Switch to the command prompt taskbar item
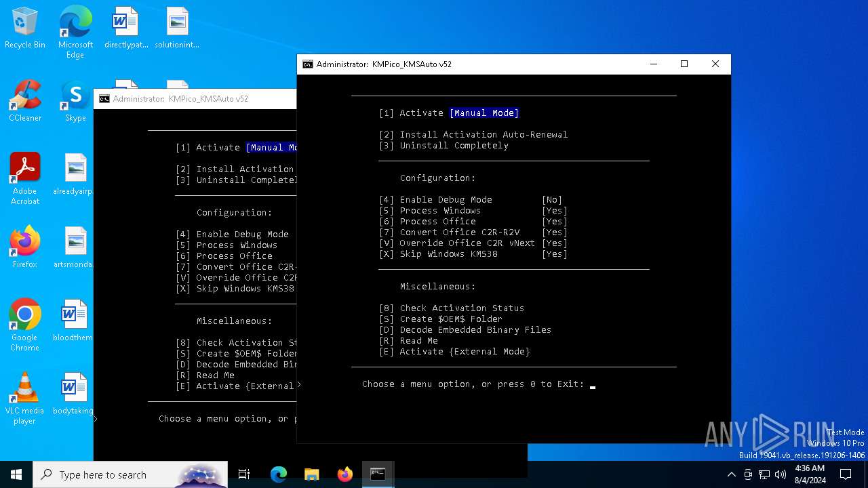The image size is (868, 488). [x=378, y=474]
